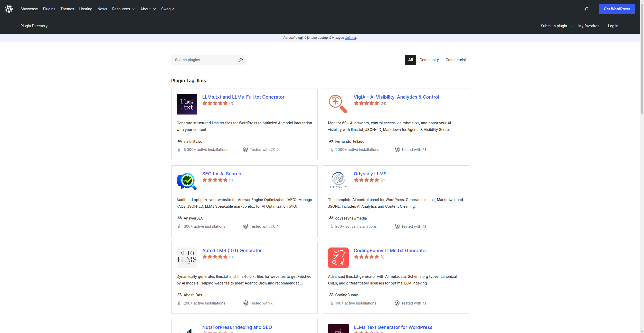Image resolution: width=644 pixels, height=333 pixels.
Task: Click the '300+ active installations' text
Action: tap(204, 226)
